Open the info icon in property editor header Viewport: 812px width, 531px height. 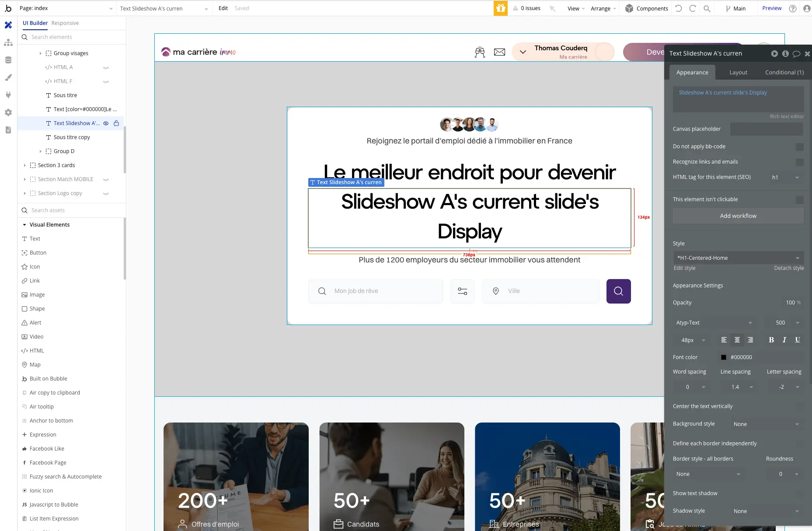(x=785, y=53)
